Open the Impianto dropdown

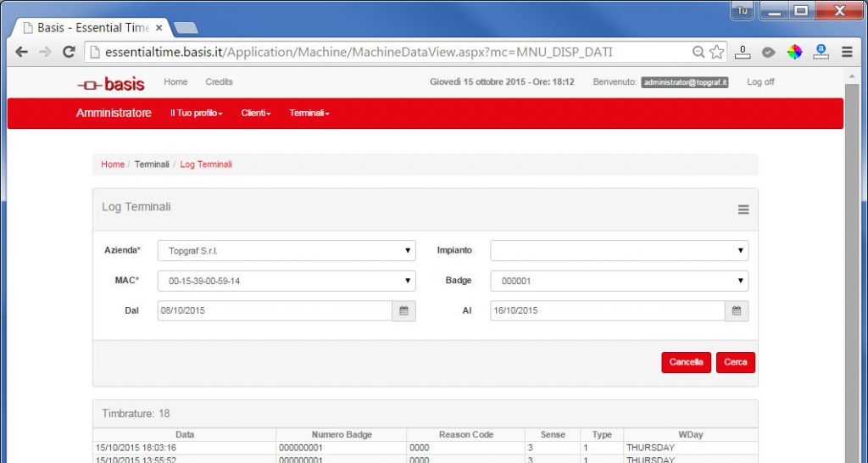619,251
